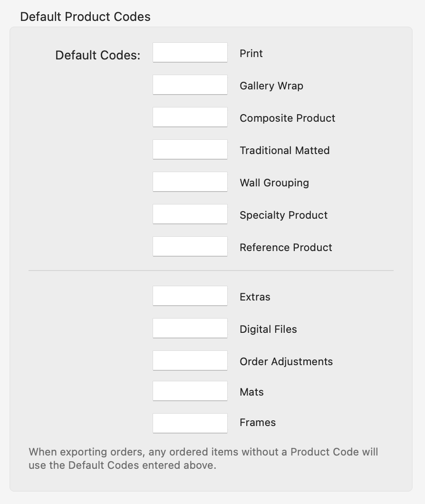Click the Extras default code field

point(190,296)
